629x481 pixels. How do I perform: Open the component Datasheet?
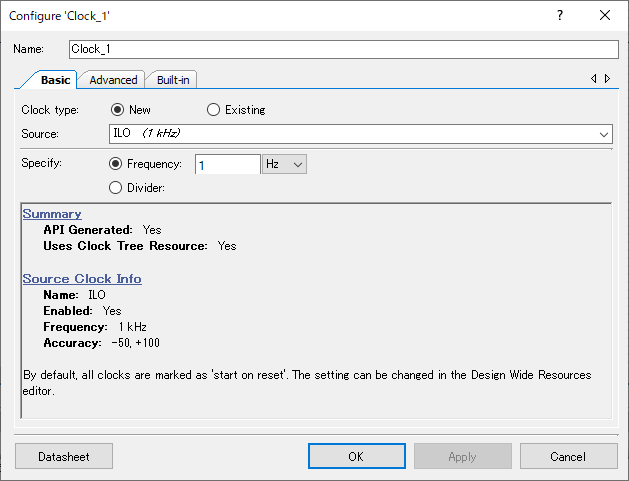pyautogui.click(x=64, y=456)
